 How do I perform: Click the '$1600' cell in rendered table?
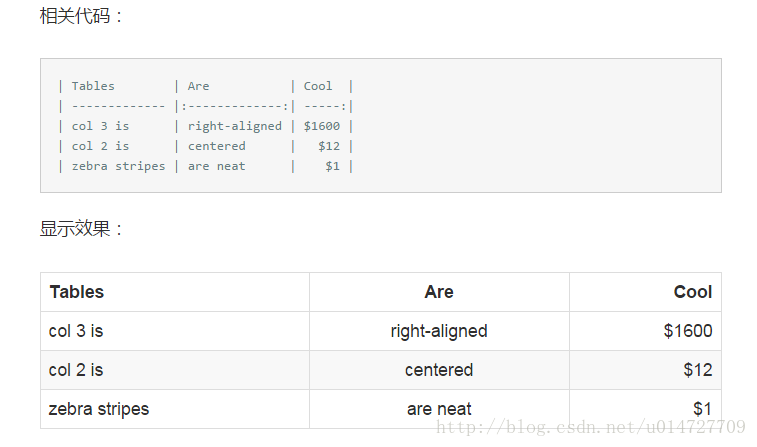(x=645, y=331)
